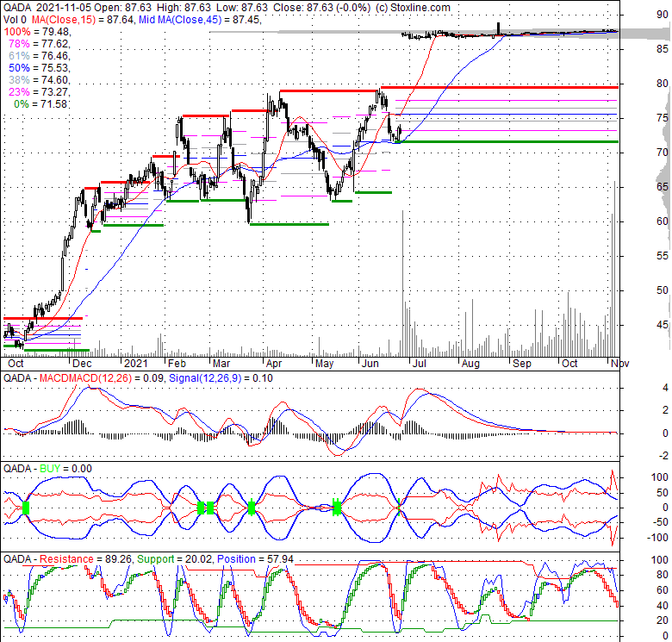Click the 'Jul' month label on time axis
Screen dimensions: 672x642
[420, 364]
